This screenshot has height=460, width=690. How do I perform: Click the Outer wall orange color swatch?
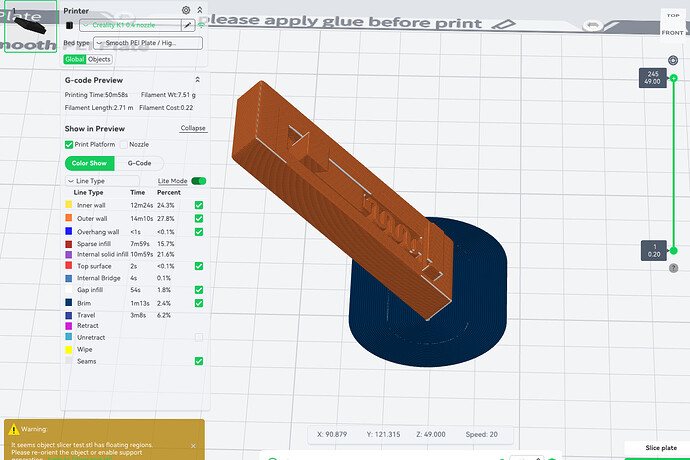pyautogui.click(x=67, y=217)
